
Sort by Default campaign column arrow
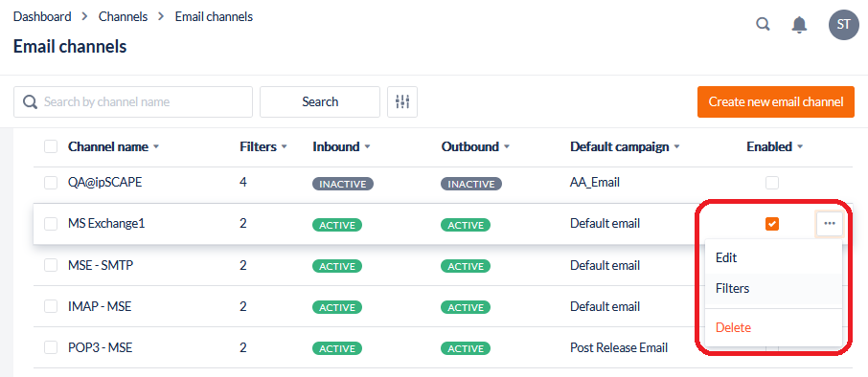point(676,147)
